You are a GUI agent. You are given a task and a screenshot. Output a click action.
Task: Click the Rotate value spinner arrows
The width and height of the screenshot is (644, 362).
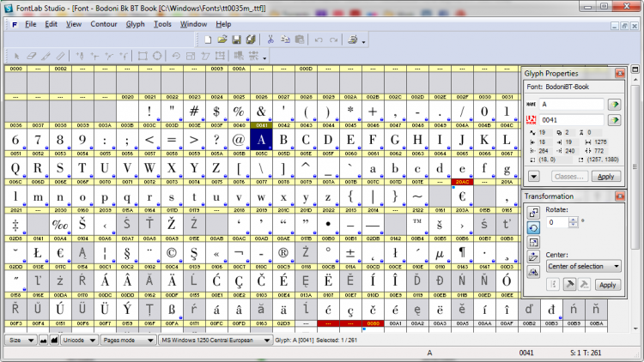pos(573,222)
